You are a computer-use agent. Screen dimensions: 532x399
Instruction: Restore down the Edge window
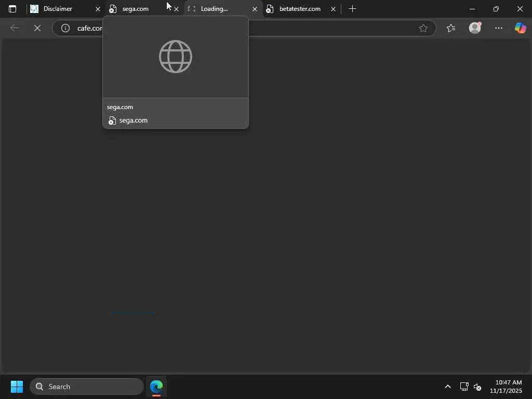click(496, 9)
